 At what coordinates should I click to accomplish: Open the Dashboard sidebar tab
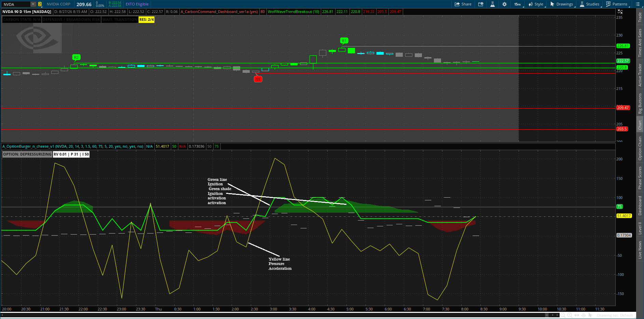click(x=640, y=205)
